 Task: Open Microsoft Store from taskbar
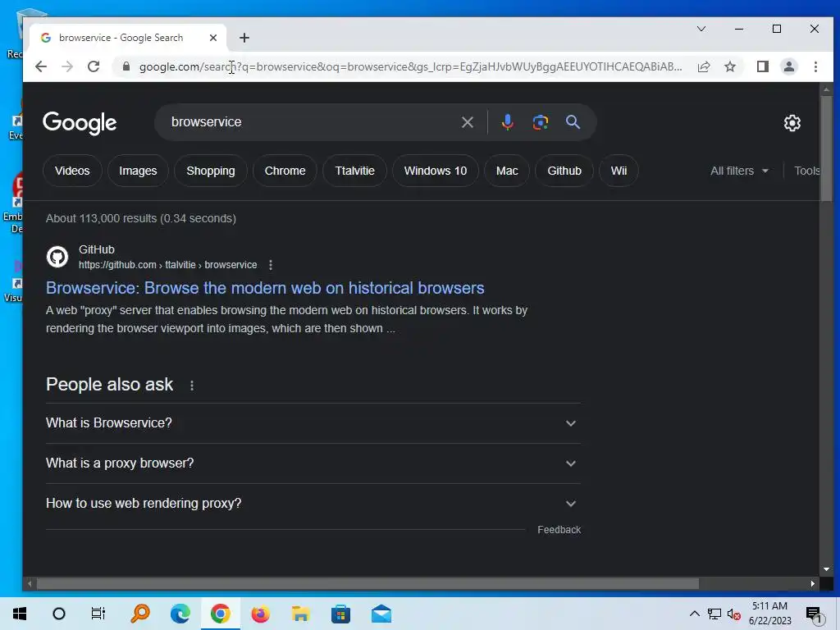coord(340,614)
